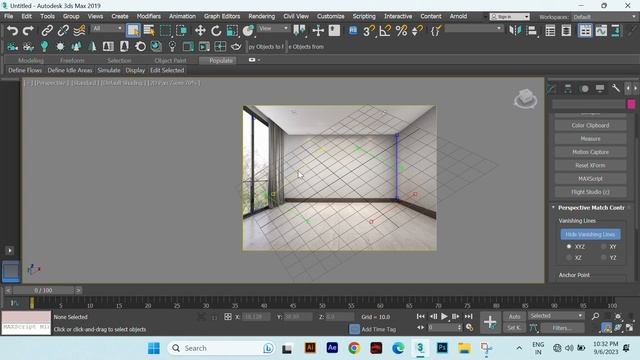640x360 pixels.
Task: Click the Motion Capture button
Action: pos(590,152)
